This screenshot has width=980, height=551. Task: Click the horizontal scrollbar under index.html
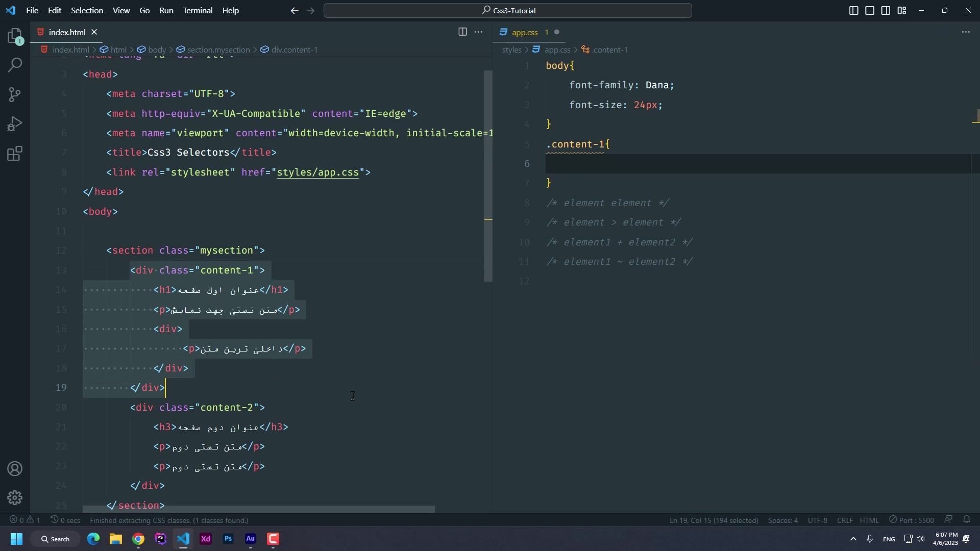point(258,509)
